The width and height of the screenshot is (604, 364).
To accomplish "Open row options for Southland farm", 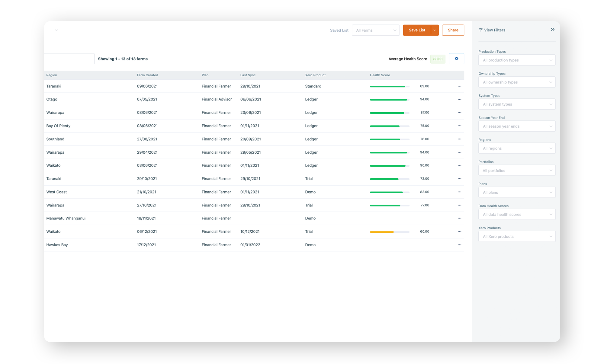I will [459, 139].
